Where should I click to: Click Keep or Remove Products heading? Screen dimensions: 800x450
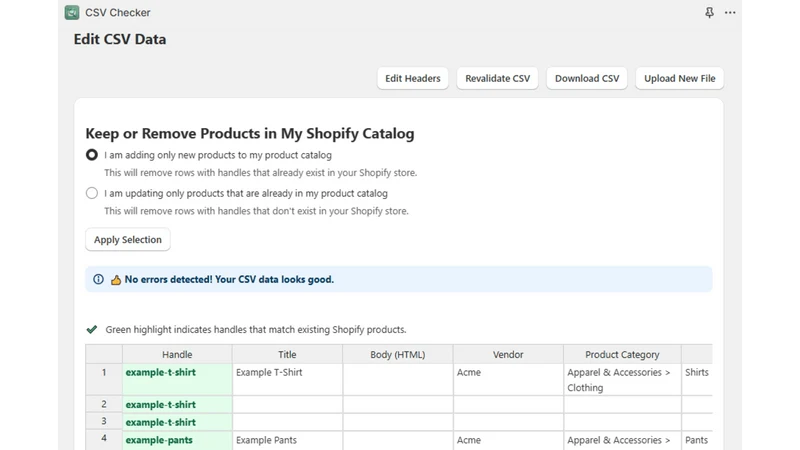pyautogui.click(x=249, y=133)
